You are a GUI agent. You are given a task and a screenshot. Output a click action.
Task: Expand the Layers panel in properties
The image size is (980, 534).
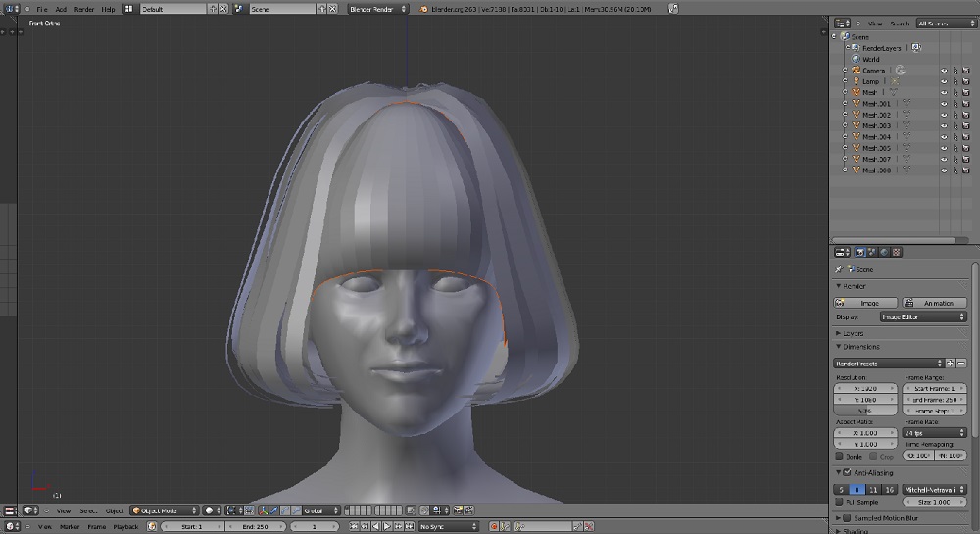click(854, 333)
